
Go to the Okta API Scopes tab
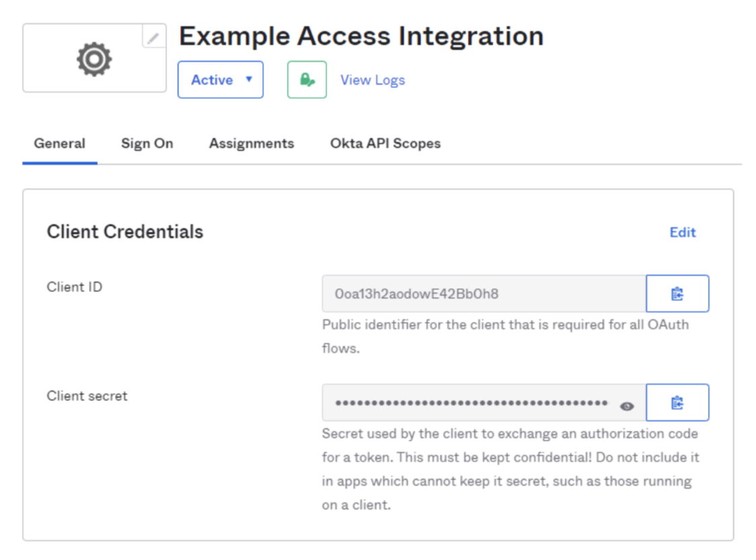click(x=385, y=143)
